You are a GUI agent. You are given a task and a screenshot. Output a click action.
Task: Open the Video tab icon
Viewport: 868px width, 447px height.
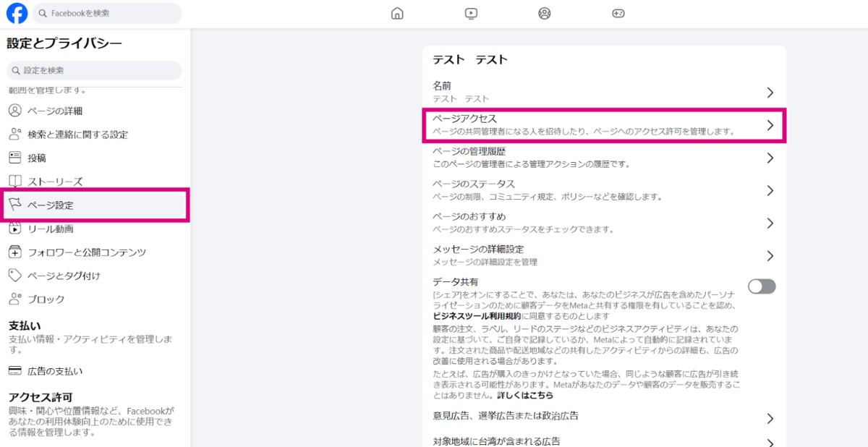(x=471, y=13)
